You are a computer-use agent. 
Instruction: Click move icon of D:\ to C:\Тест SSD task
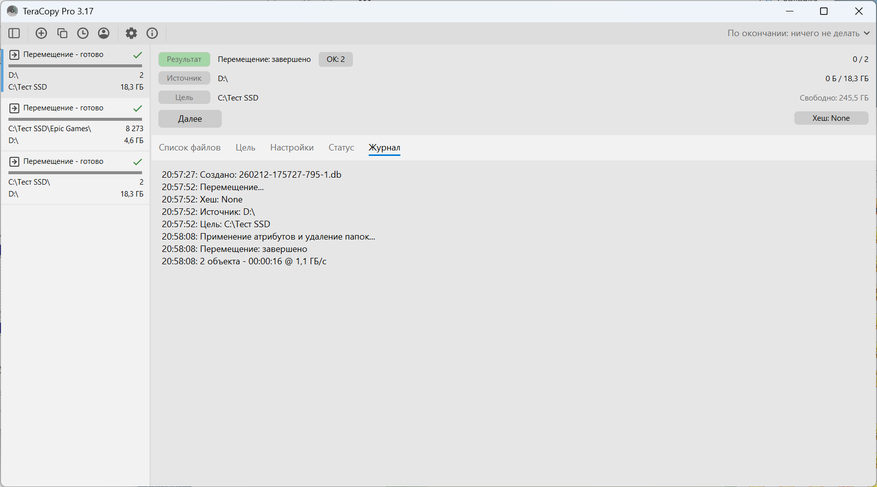[x=14, y=55]
